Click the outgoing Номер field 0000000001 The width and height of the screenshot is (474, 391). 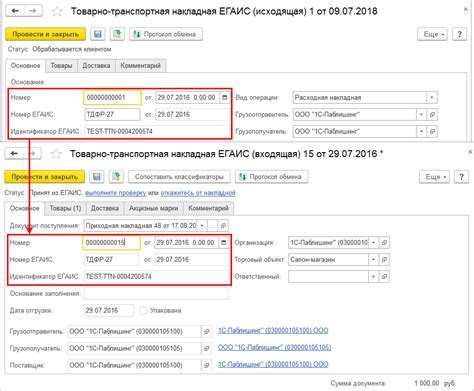(x=112, y=97)
